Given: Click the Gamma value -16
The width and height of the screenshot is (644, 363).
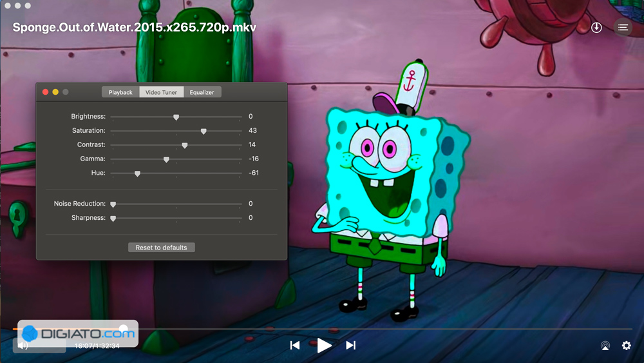Looking at the screenshot, I should point(254,159).
